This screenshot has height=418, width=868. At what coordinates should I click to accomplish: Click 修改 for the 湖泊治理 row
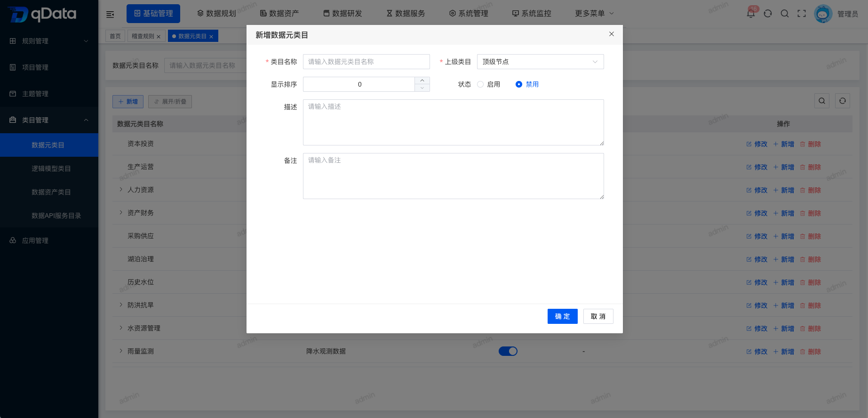pos(757,259)
